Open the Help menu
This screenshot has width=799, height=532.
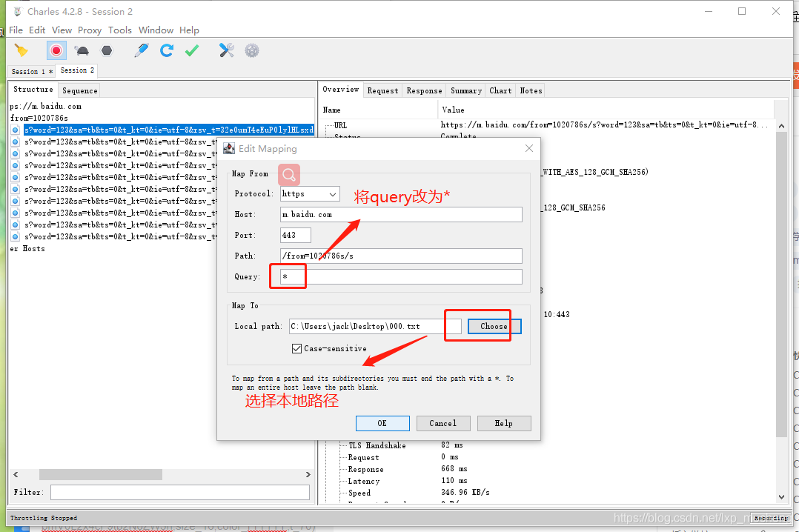pyautogui.click(x=189, y=30)
